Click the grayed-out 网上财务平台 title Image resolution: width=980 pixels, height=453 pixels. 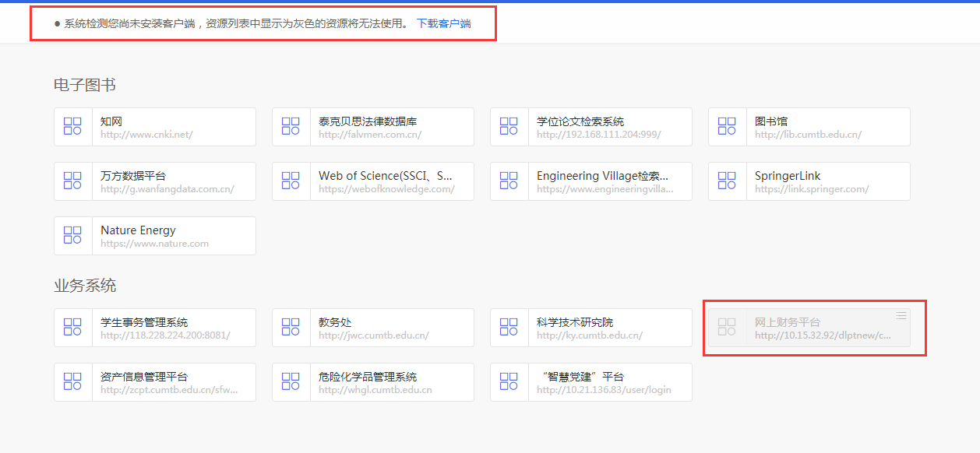pos(787,322)
